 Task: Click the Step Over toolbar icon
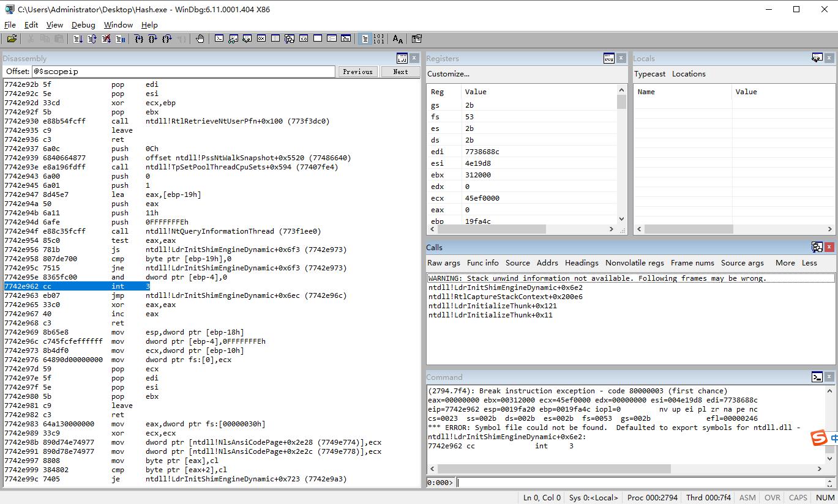click(152, 39)
